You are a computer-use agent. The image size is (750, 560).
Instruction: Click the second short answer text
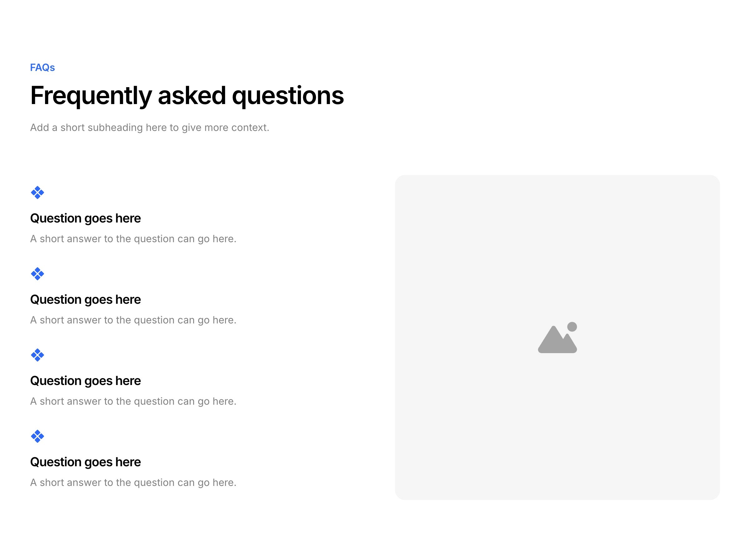[x=133, y=320]
